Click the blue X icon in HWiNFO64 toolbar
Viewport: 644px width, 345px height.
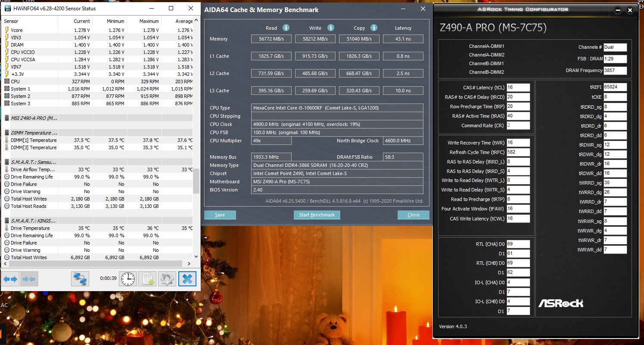pos(187,279)
